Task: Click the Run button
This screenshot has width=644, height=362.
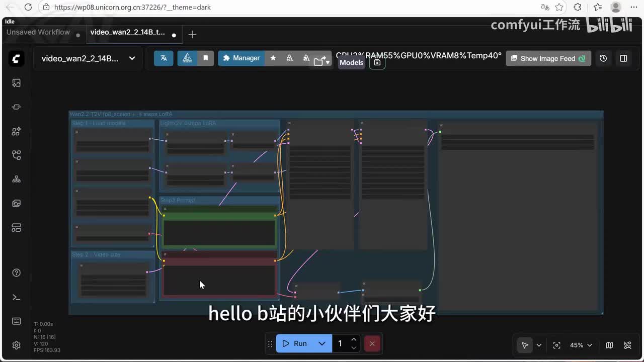Action: 295,343
